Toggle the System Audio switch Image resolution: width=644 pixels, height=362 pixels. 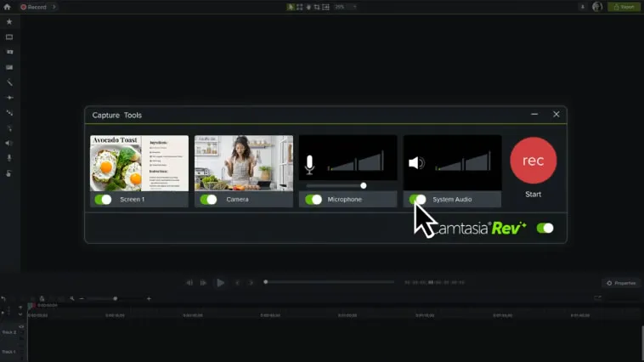pos(418,200)
